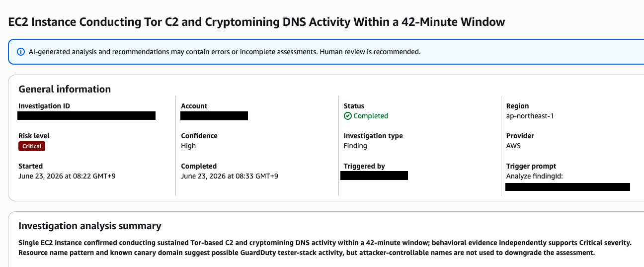Click the green Completed status checkmark icon
Screen dimensions: 644x267
tap(347, 116)
